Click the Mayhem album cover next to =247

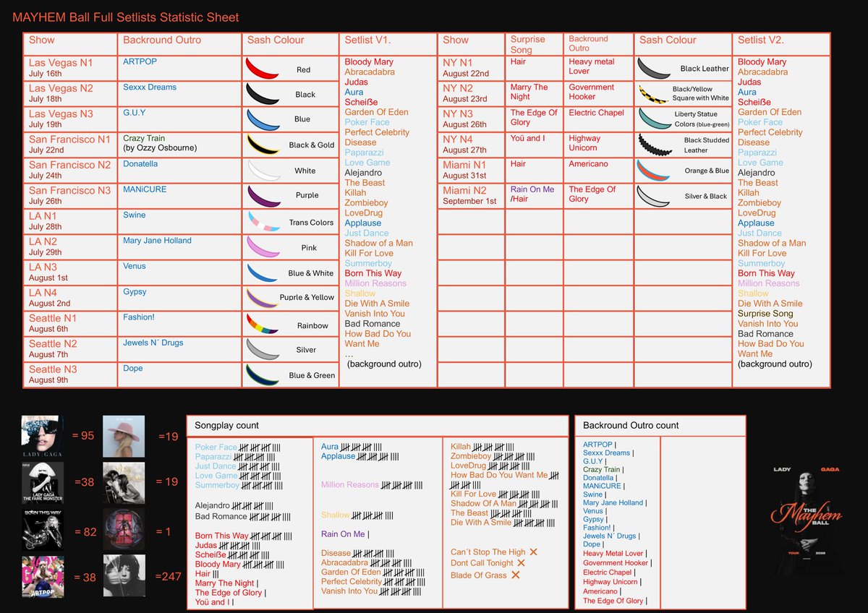coord(124,575)
